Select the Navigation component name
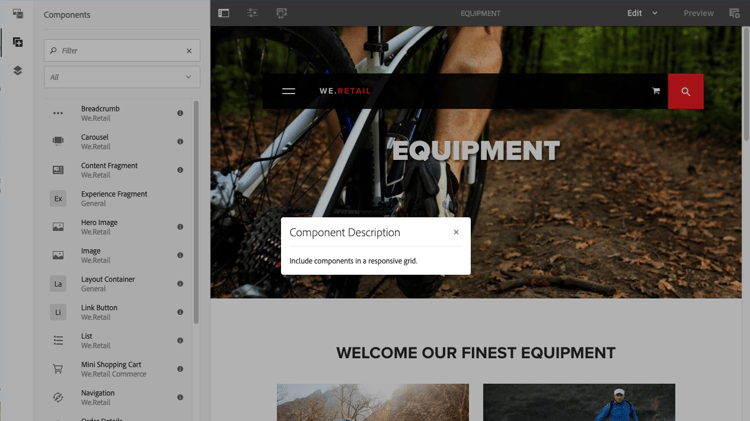This screenshot has width=750, height=421. 98,393
